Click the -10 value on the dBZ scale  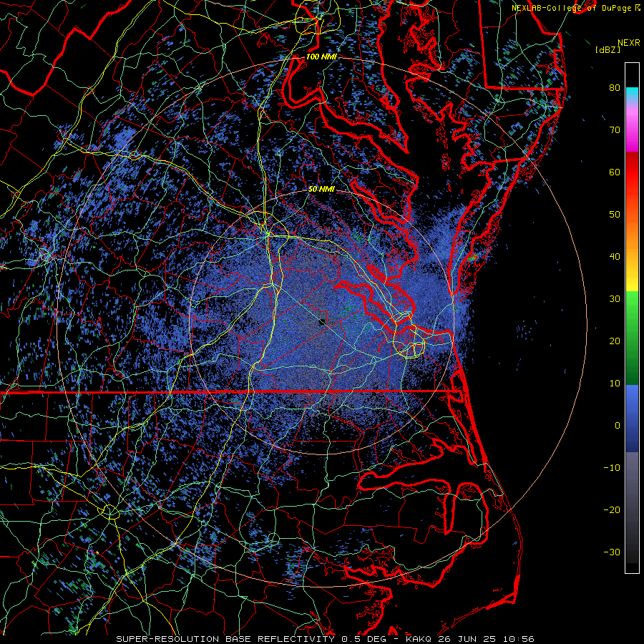(x=612, y=467)
